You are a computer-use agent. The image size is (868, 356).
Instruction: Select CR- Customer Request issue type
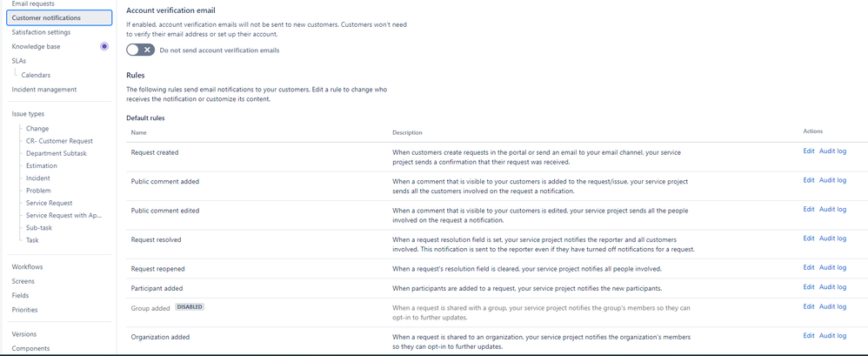tap(59, 141)
